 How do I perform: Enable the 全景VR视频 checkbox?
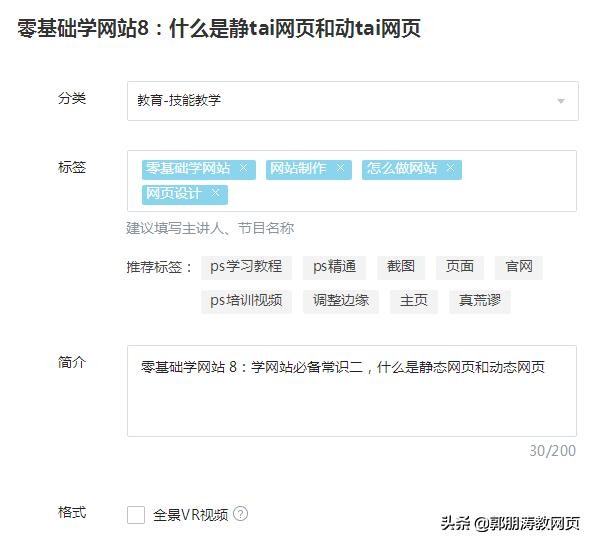(136, 514)
